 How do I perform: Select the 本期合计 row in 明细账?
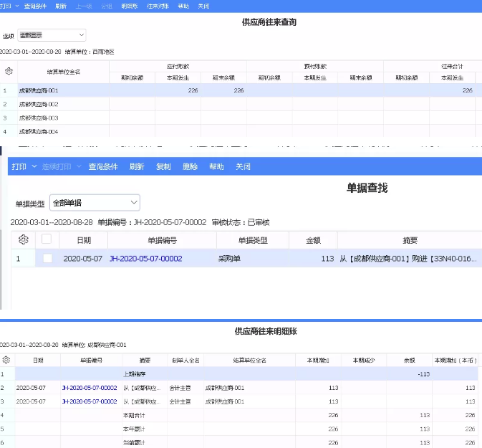(238, 415)
